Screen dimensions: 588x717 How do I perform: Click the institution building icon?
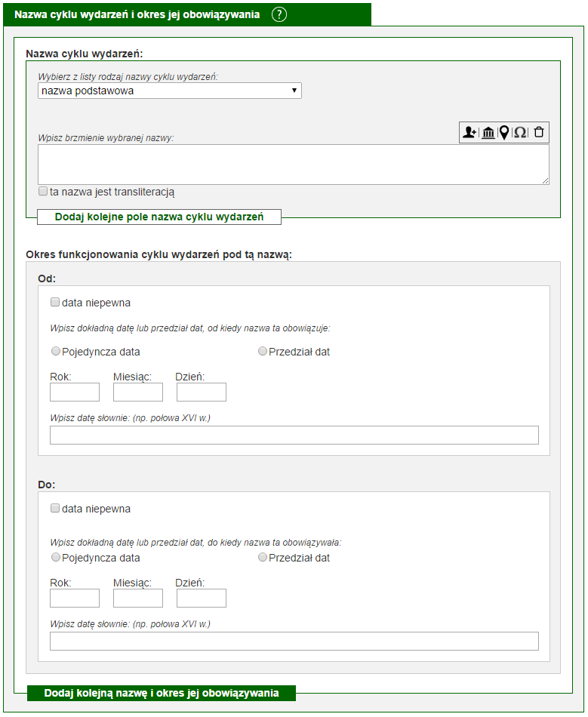click(x=488, y=132)
